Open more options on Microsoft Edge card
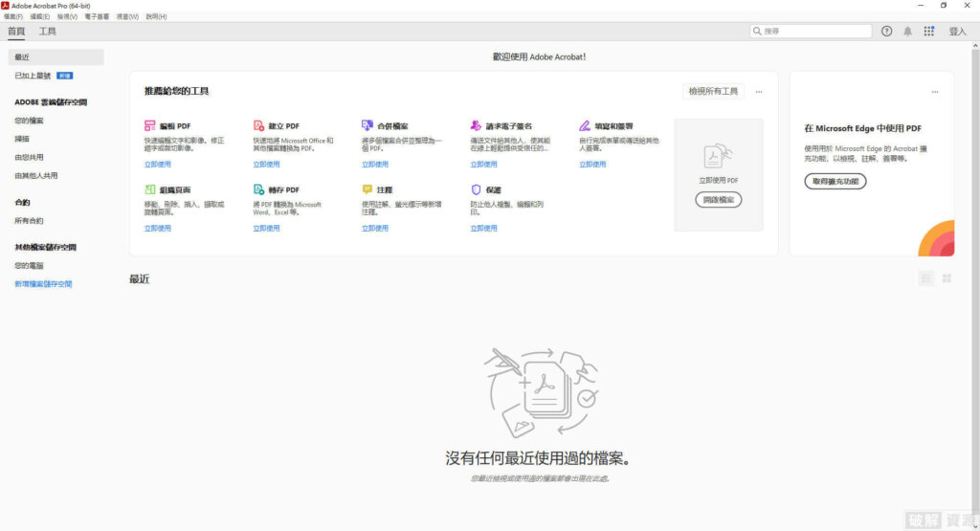Viewport: 980px width, 531px height. (934, 92)
